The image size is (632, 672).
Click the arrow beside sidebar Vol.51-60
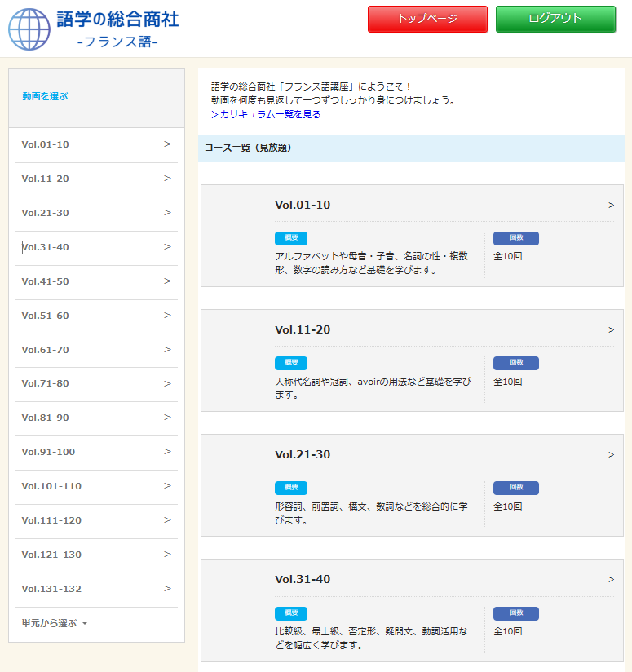coord(167,316)
